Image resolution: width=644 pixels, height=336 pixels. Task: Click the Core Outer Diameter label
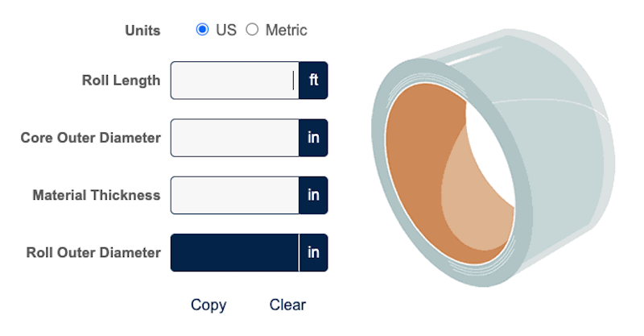[90, 138]
